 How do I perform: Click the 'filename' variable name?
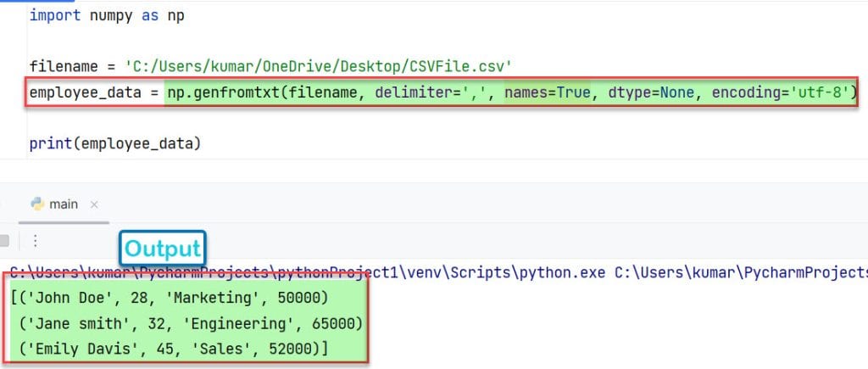coord(64,67)
